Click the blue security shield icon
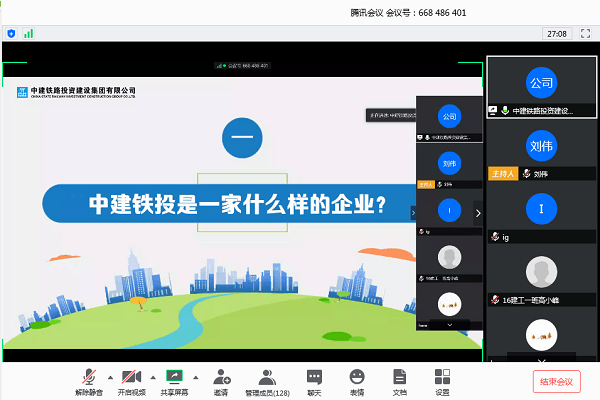This screenshot has height=400, width=600. pyautogui.click(x=11, y=33)
